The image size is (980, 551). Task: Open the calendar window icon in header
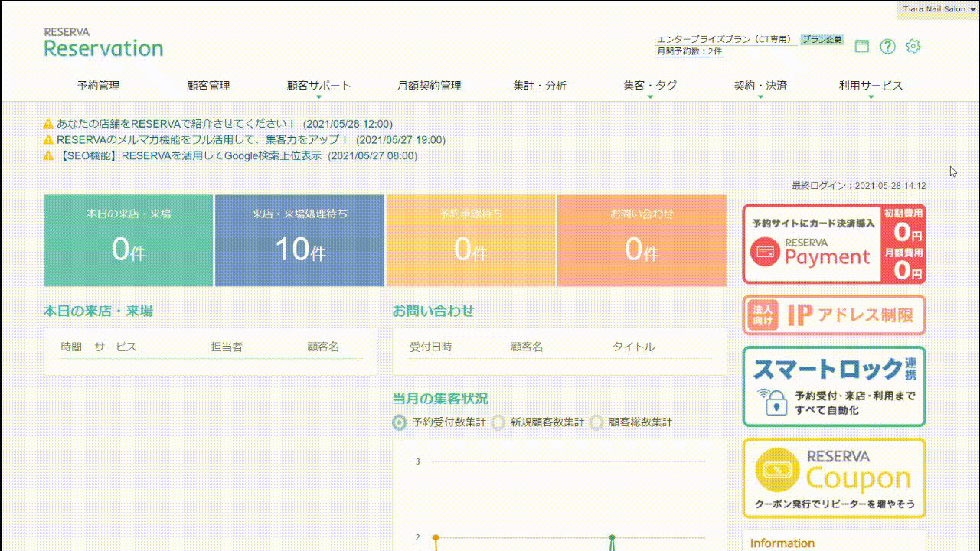[862, 46]
